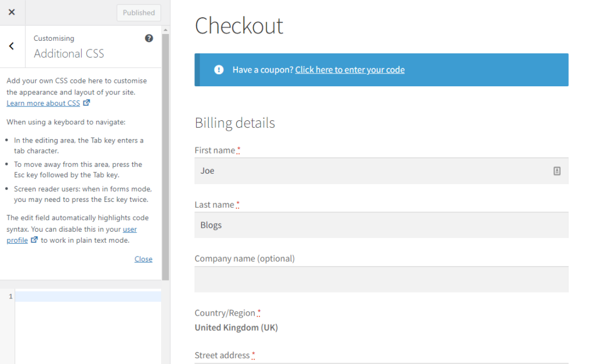The image size is (589, 364).
Task: Click the sidebar vertical scrollbar
Action: 165,156
